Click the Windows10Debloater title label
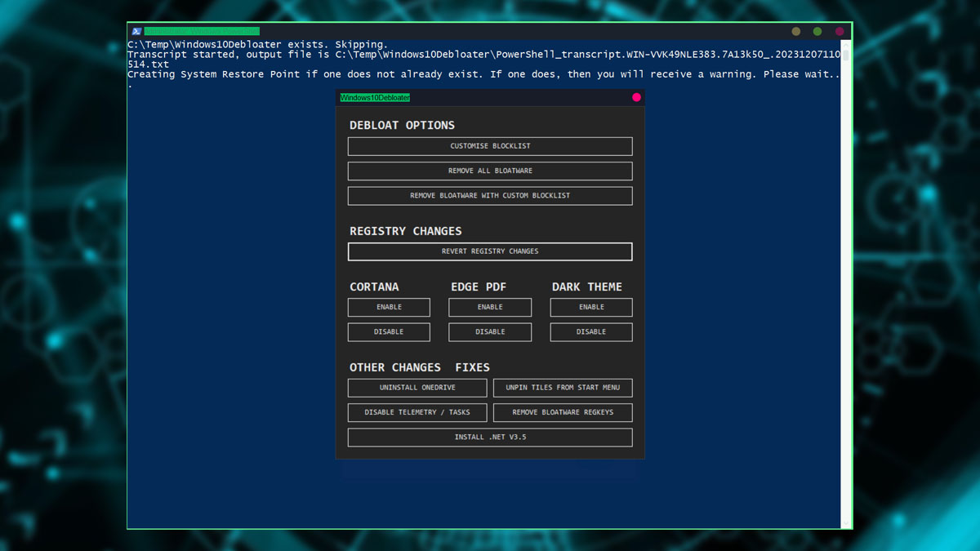This screenshot has height=551, width=980. (375, 96)
